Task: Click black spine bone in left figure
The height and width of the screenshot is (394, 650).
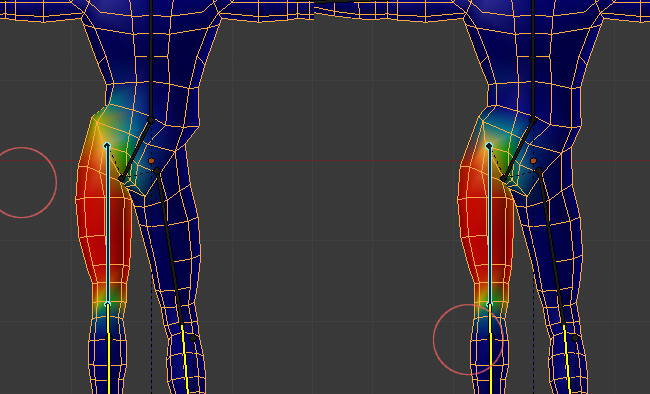Action: [x=151, y=60]
